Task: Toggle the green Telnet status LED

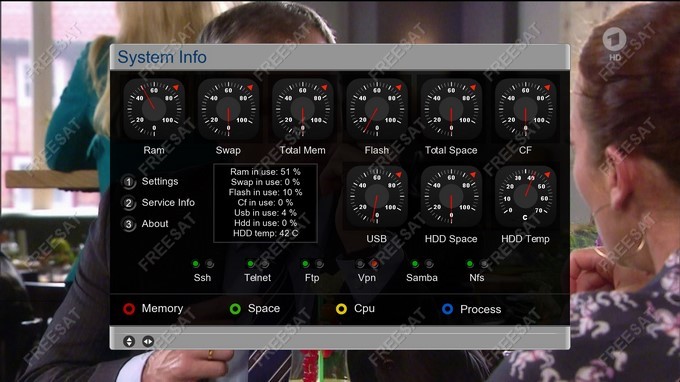Action: click(x=250, y=264)
